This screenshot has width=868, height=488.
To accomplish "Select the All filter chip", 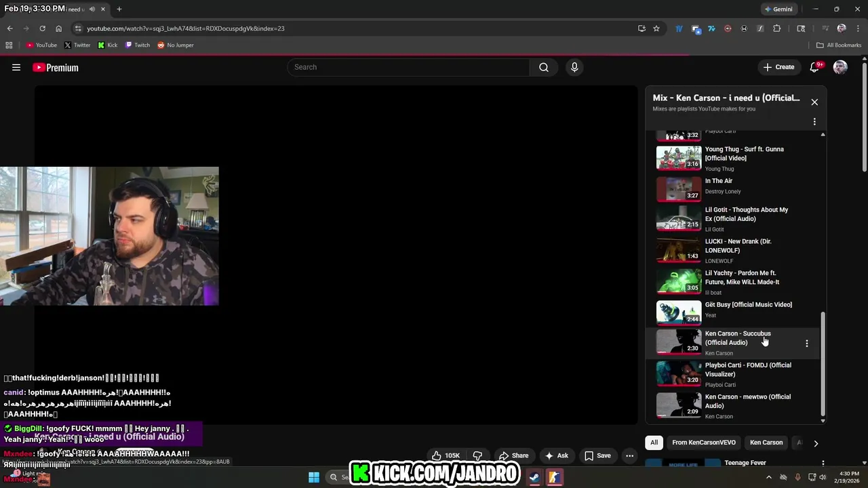I will 654,443.
